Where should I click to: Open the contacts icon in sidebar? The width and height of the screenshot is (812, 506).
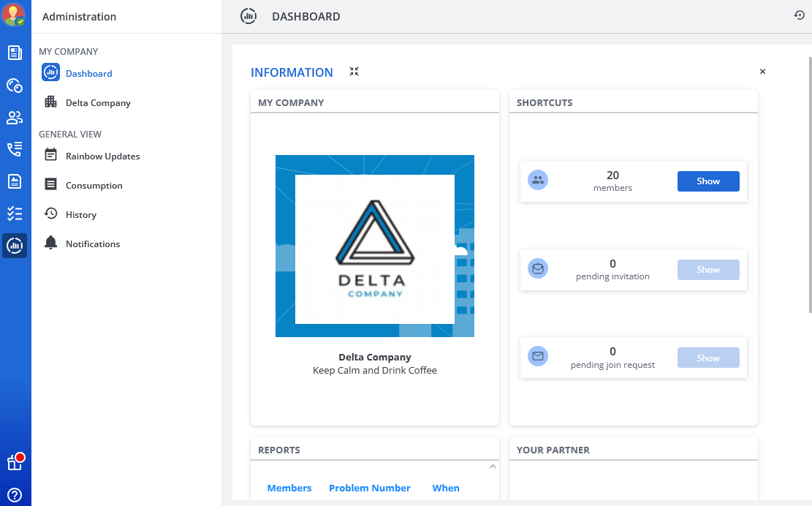(15, 118)
